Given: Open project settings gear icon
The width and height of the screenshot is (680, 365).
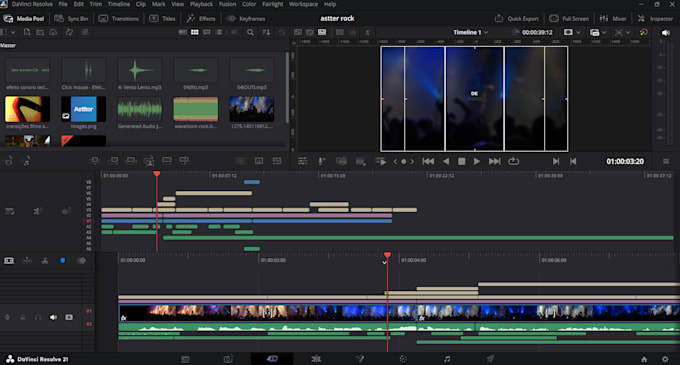Looking at the screenshot, I should [665, 359].
